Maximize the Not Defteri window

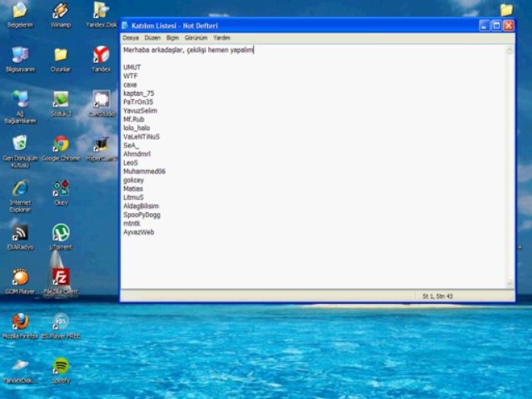pyautogui.click(x=497, y=26)
